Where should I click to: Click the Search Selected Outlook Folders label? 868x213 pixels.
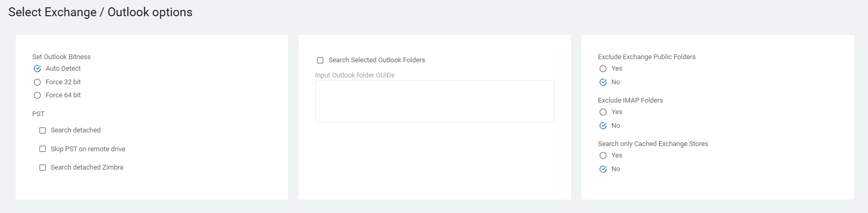[x=377, y=60]
